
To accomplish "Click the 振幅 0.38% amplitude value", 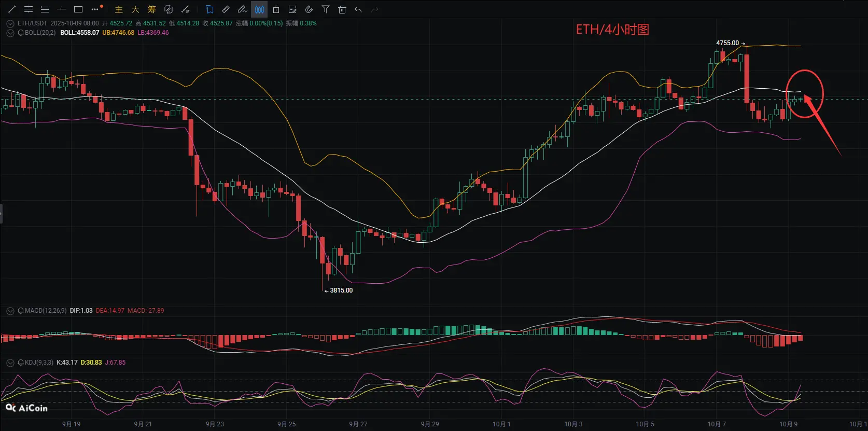I will tap(301, 23).
